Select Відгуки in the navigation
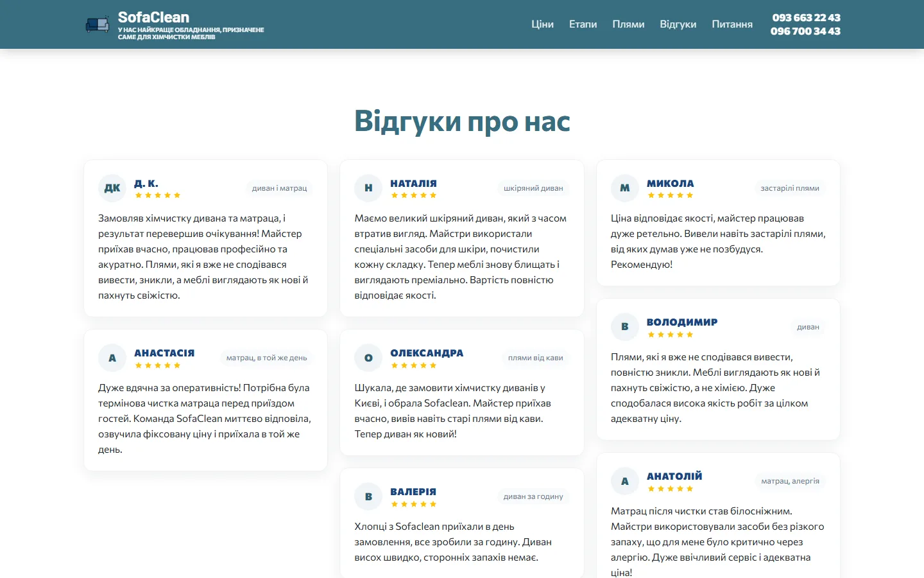The width and height of the screenshot is (924, 578). tap(678, 24)
